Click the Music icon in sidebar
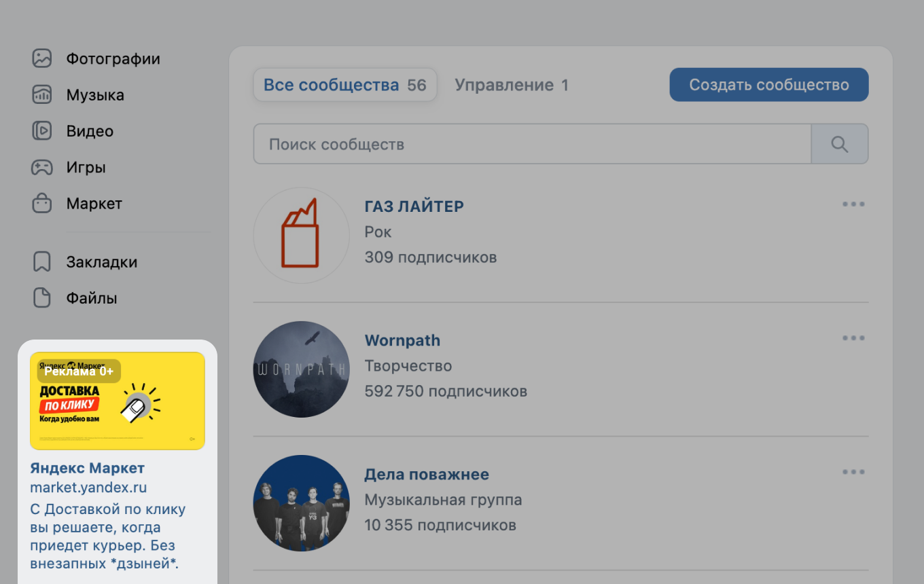This screenshot has width=924, height=584. 42,95
